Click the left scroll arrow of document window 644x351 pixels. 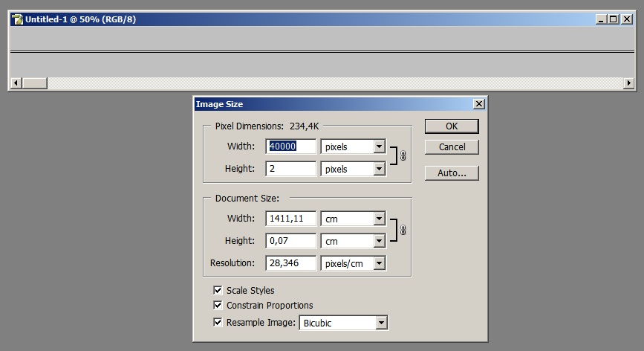pos(16,83)
